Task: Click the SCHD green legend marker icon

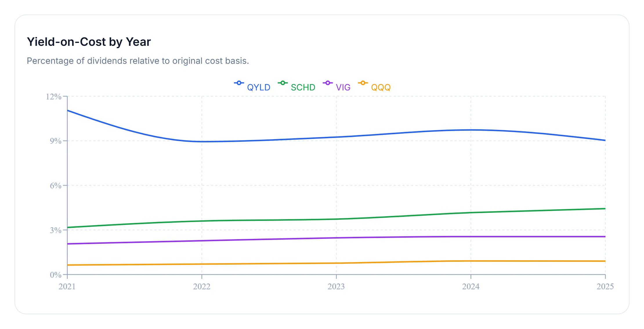Action: pyautogui.click(x=283, y=83)
